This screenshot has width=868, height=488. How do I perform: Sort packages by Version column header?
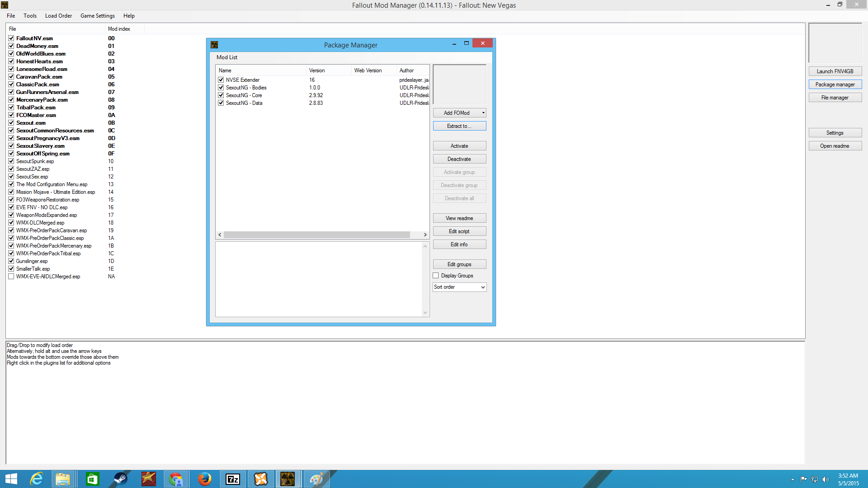click(329, 70)
